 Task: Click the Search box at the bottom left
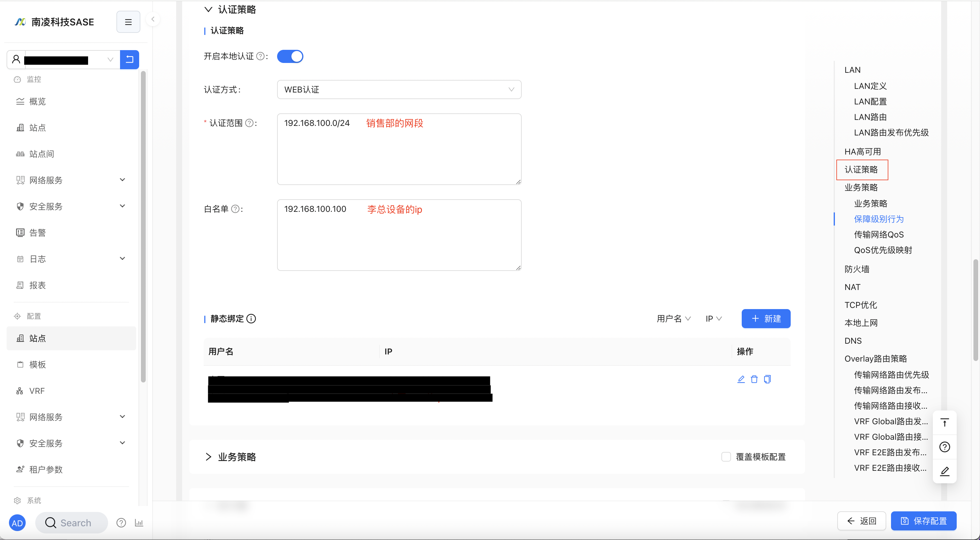(x=72, y=523)
